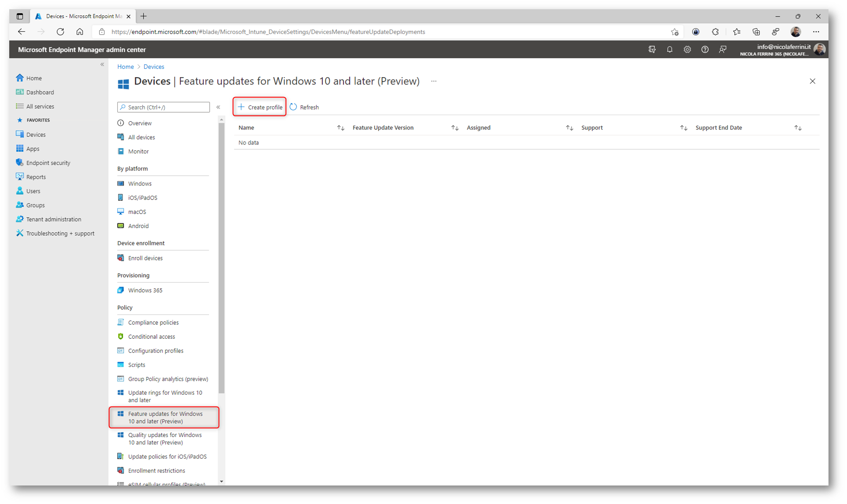
Task: Click the Create profile button
Action: point(260,107)
